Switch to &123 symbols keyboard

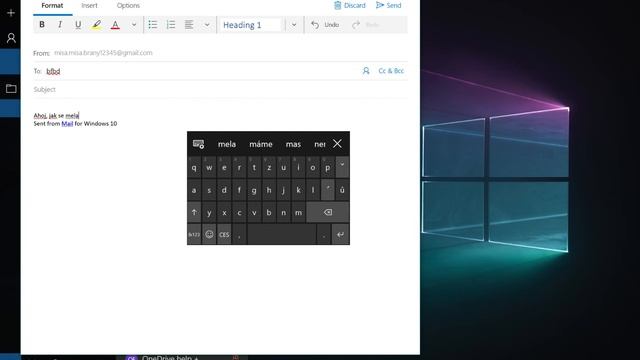point(194,234)
